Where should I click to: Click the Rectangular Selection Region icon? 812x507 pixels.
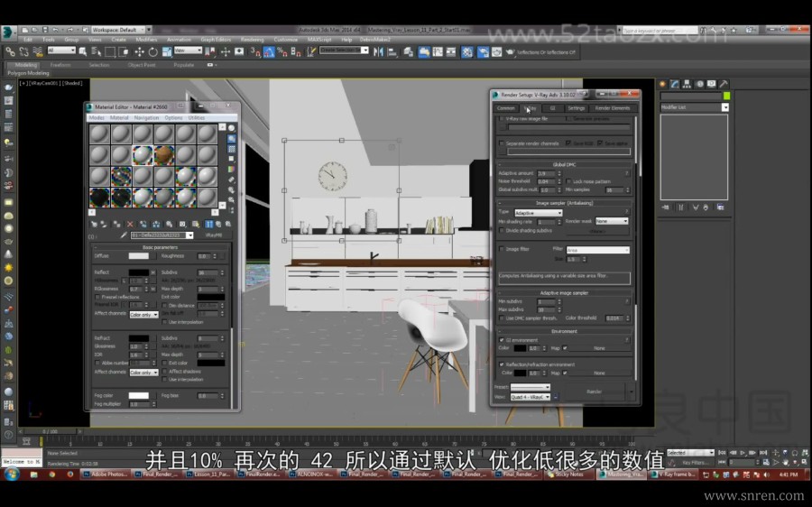pyautogui.click(x=109, y=51)
